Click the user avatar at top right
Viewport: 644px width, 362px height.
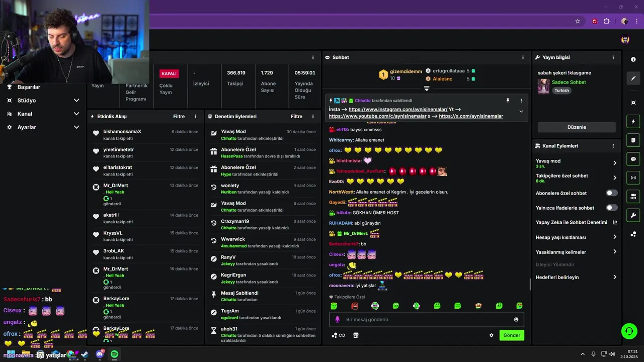625,40
